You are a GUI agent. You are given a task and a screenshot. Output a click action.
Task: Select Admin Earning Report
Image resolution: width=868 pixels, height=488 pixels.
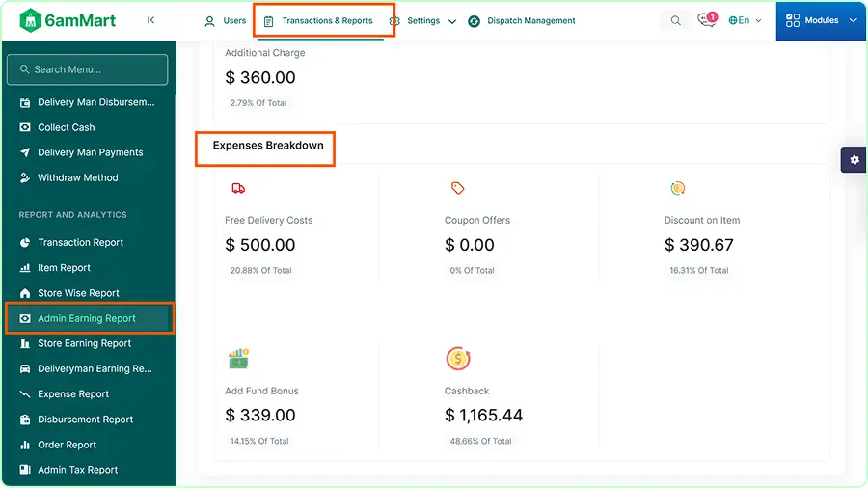89,318
